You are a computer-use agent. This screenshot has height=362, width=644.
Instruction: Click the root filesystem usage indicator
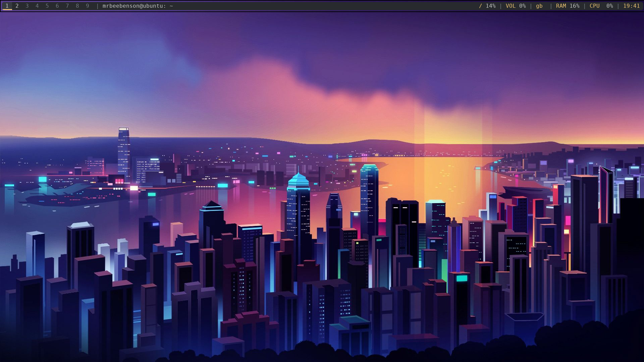pos(480,6)
